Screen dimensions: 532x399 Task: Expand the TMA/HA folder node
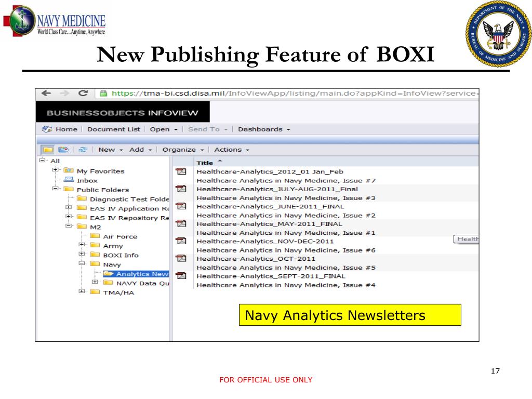click(x=82, y=291)
